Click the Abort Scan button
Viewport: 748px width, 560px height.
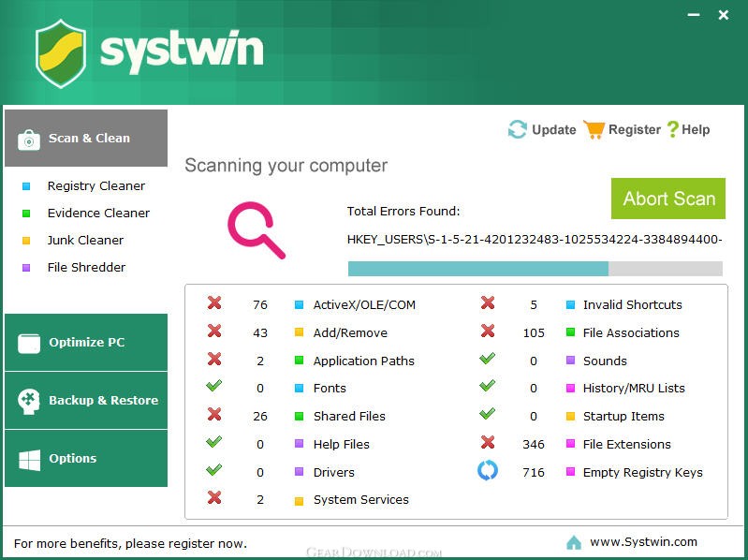[x=668, y=199]
